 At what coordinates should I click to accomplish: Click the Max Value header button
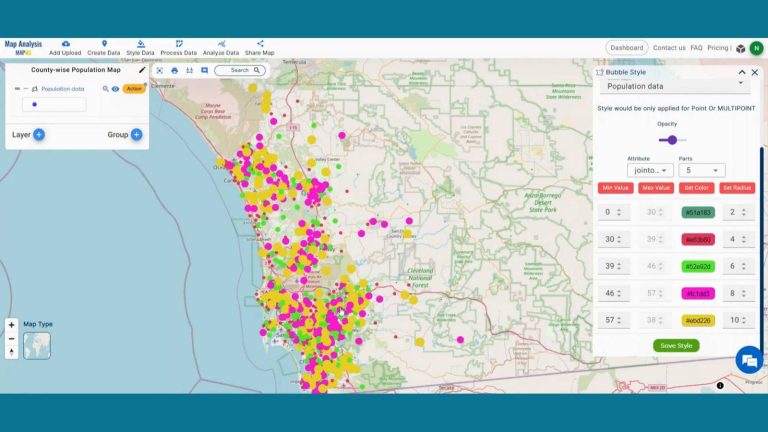pos(656,188)
